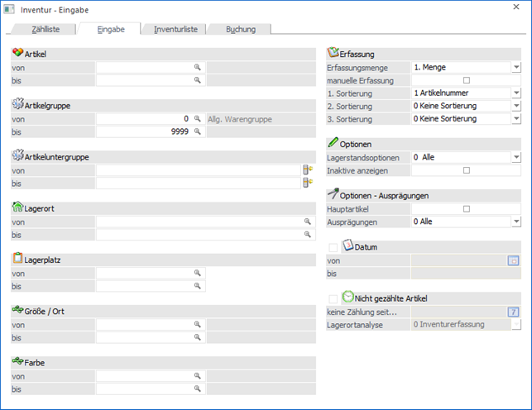Click the search icon in Artikel von field
The height and width of the screenshot is (410, 532).
(x=198, y=67)
